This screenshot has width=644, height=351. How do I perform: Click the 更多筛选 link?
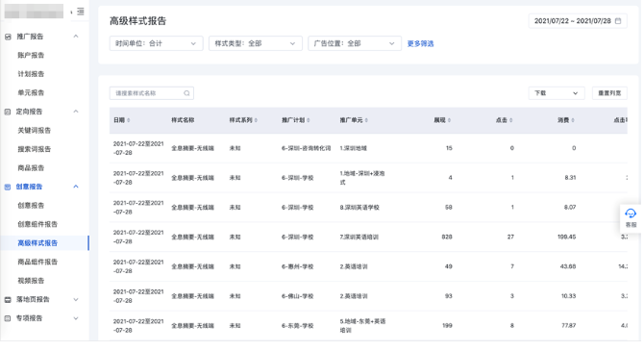pyautogui.click(x=420, y=43)
